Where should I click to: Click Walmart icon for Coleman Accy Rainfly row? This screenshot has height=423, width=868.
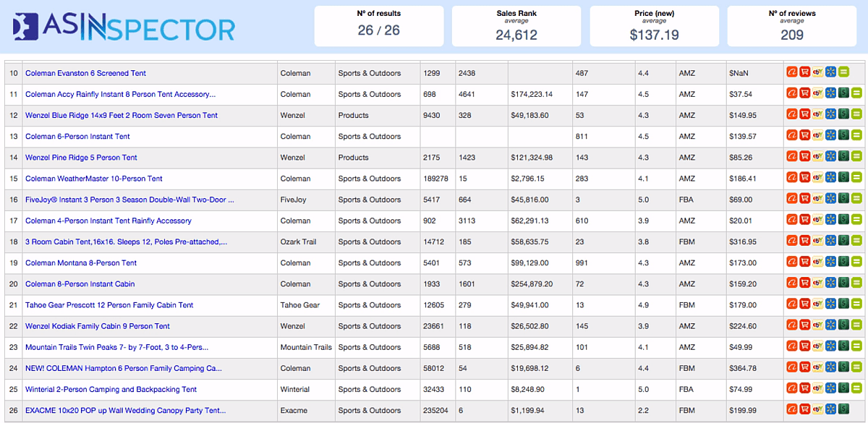tap(830, 93)
